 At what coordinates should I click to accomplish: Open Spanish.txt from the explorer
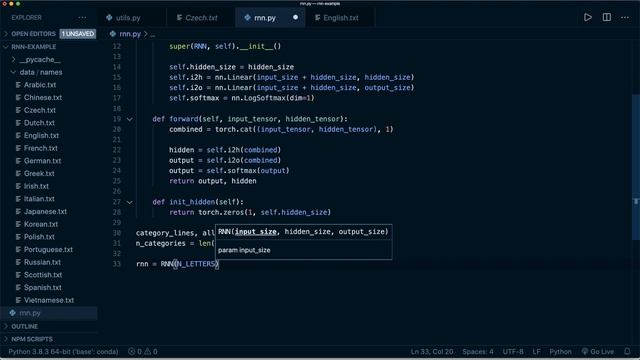pos(42,287)
